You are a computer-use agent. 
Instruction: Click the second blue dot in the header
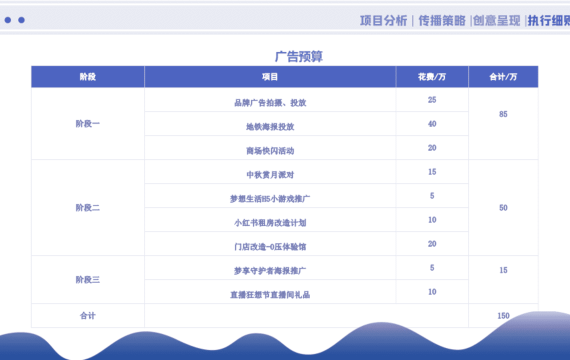[21, 20]
